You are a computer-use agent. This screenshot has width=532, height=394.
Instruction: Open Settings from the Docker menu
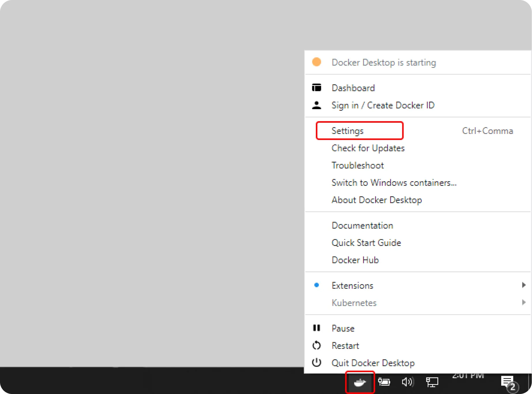click(x=347, y=131)
